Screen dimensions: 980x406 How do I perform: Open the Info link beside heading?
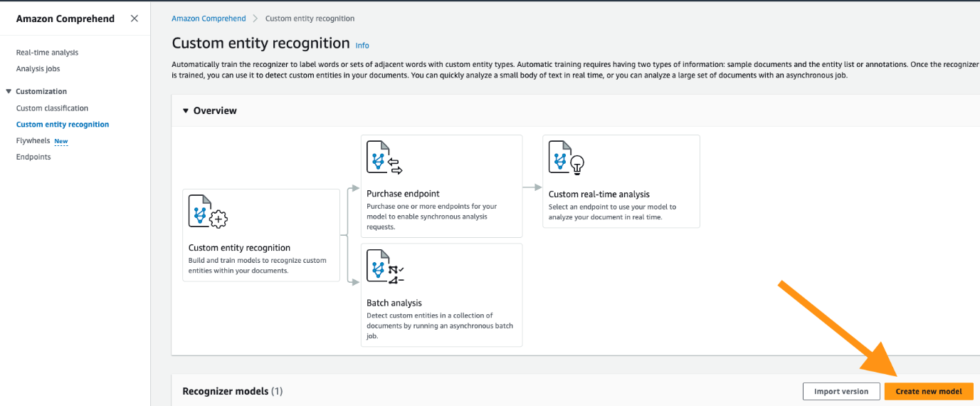coord(362,46)
